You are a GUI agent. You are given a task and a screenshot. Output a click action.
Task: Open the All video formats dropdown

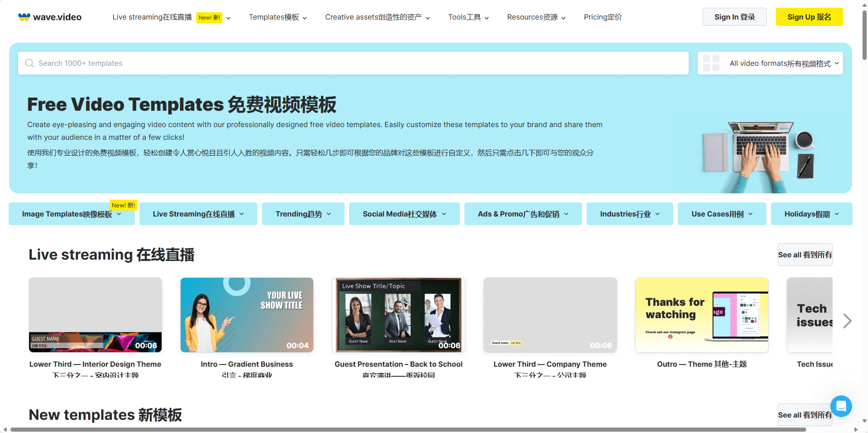770,63
